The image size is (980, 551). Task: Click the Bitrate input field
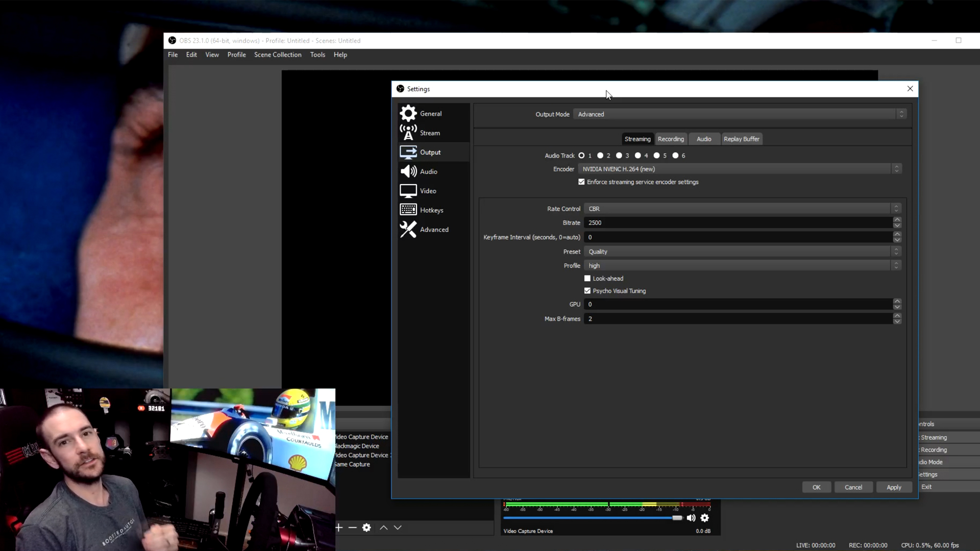(x=738, y=223)
